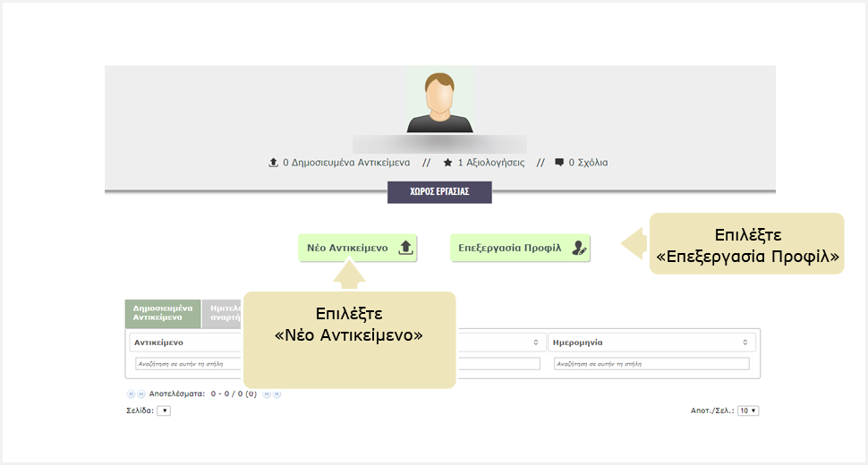This screenshot has width=868, height=465.
Task: Click the user avatar picture
Action: pyautogui.click(x=439, y=101)
